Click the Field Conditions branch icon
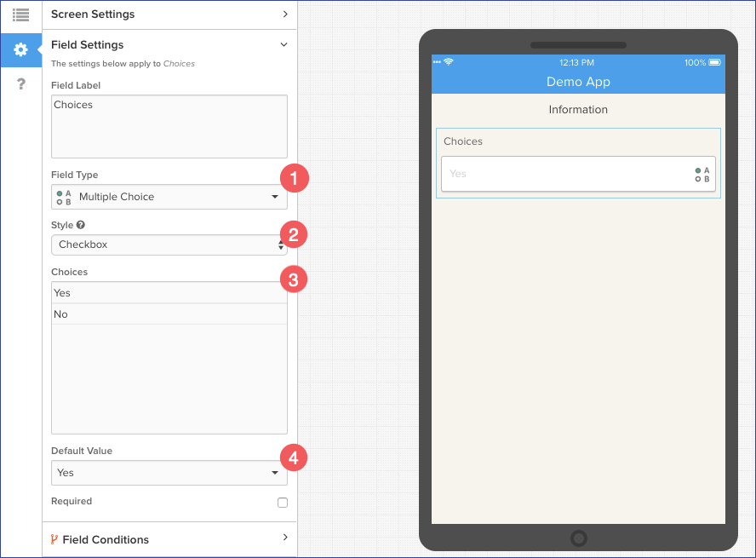 [x=54, y=539]
